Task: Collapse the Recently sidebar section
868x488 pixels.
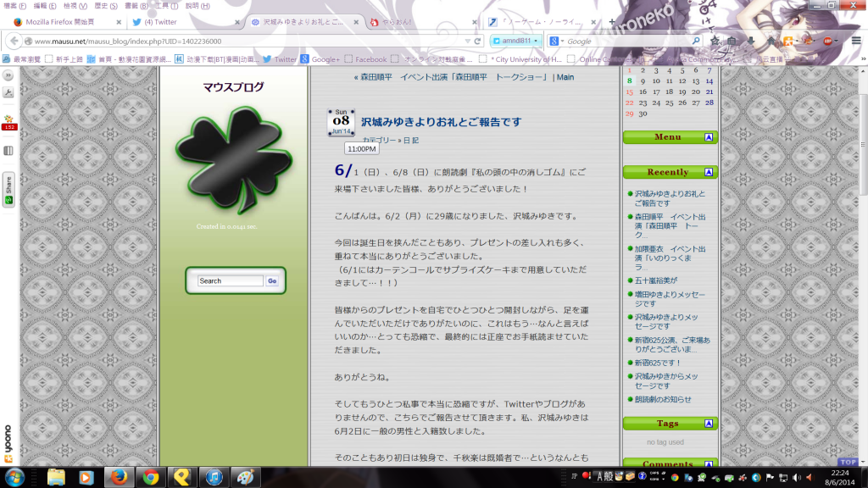Action: click(x=709, y=172)
